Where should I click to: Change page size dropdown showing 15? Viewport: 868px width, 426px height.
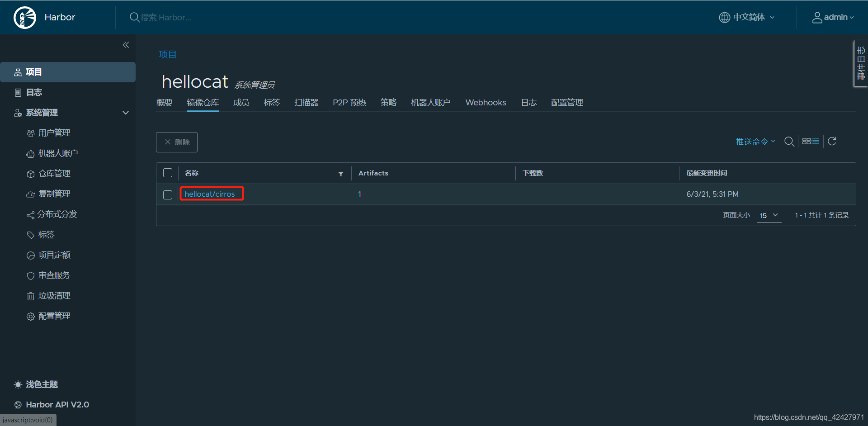[769, 216]
